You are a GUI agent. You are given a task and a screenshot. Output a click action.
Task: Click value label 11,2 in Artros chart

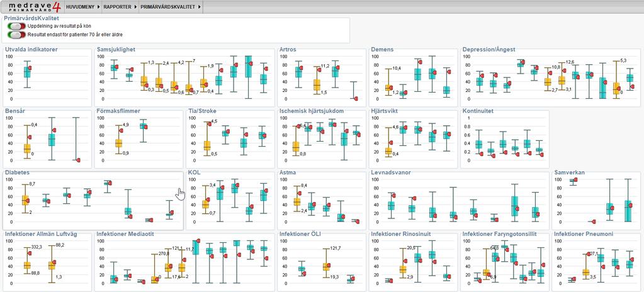[325, 65]
